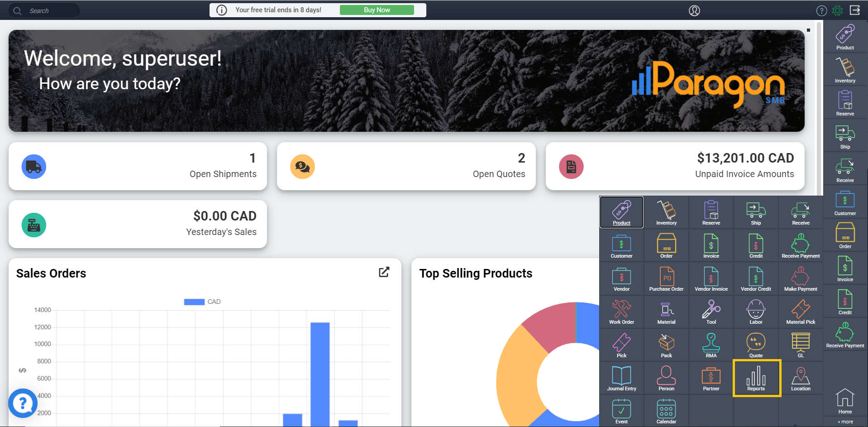Go to the Make Payment module
This screenshot has height=427, width=868.
click(801, 278)
